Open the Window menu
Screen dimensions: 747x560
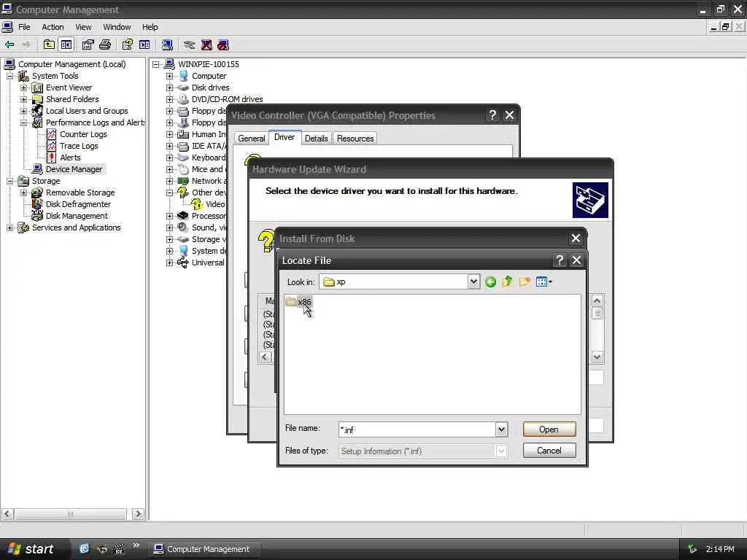pyautogui.click(x=117, y=27)
